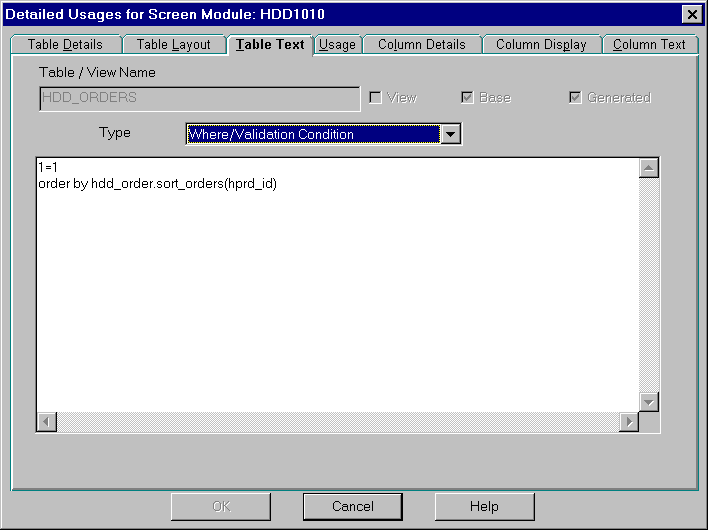Go to the Column Details tab
This screenshot has width=708, height=530.
pos(421,45)
